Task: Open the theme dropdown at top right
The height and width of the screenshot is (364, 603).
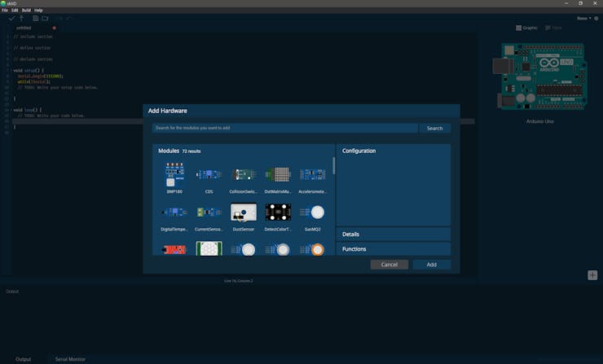Action: pyautogui.click(x=583, y=19)
